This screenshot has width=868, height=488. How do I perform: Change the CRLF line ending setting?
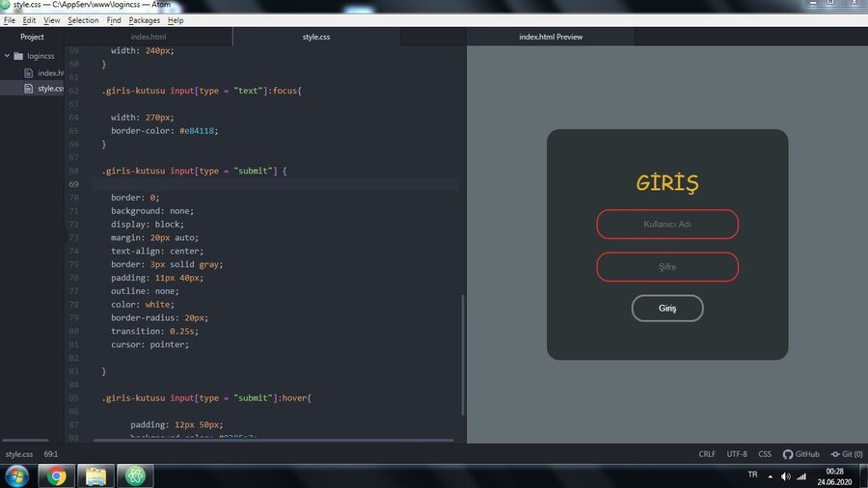[x=707, y=454]
